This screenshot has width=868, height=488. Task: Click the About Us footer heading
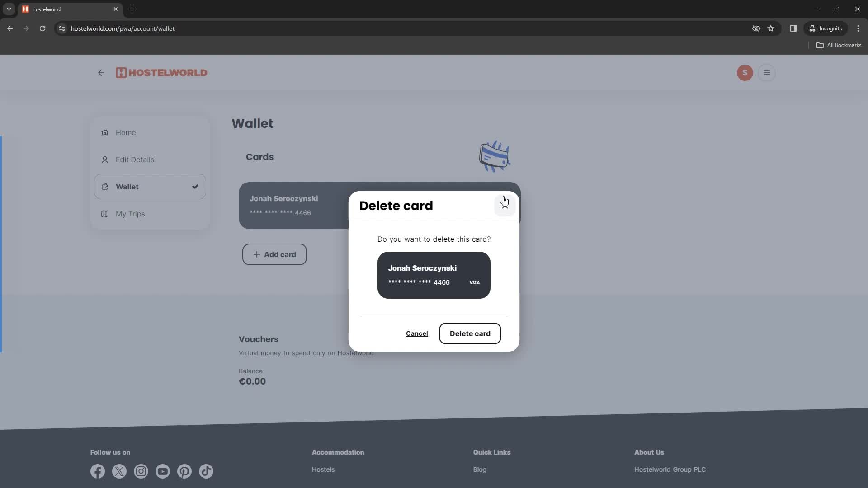coord(649,452)
